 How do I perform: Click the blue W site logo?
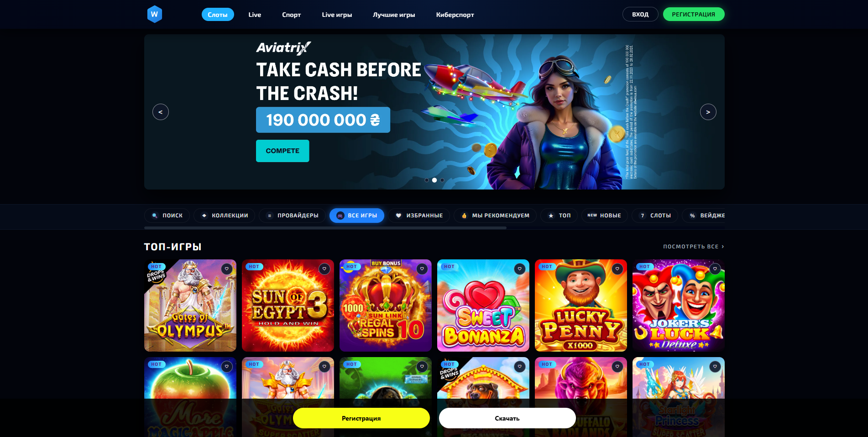155,14
